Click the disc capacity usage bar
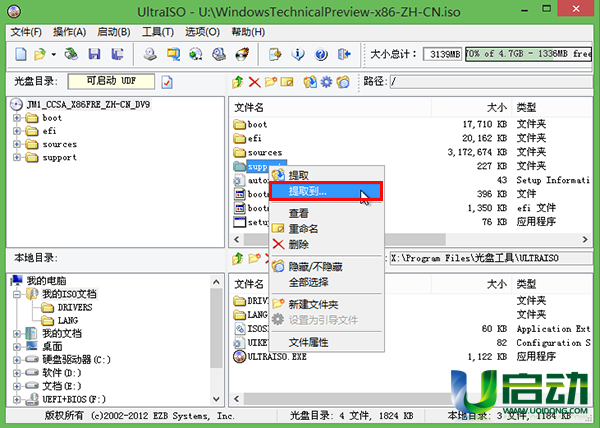600x428 pixels. (x=528, y=54)
